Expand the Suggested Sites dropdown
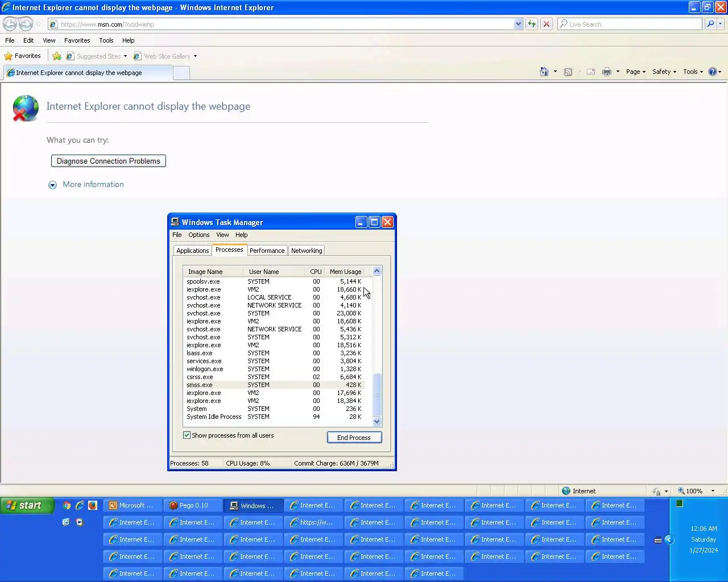Viewport: 728px width, 582px height. click(x=125, y=56)
